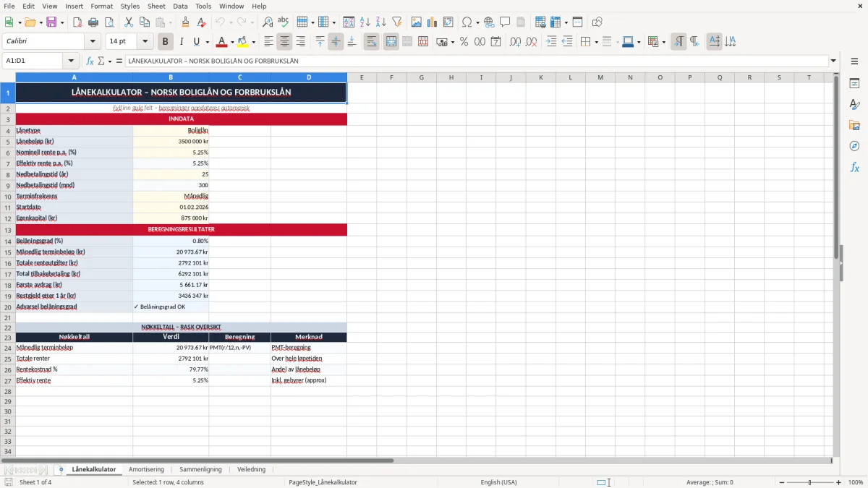Insert a comment
This screenshot has height=488, width=868.
click(x=505, y=22)
